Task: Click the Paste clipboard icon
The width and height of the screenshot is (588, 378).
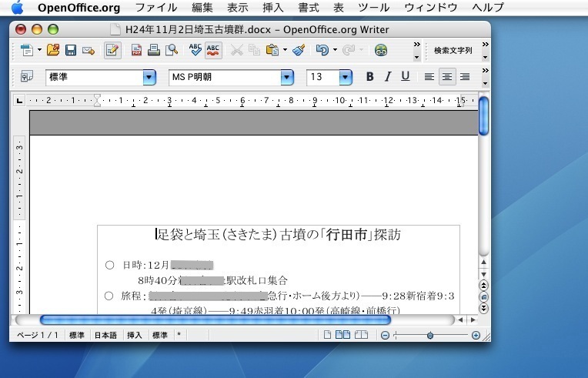Action: (x=272, y=50)
